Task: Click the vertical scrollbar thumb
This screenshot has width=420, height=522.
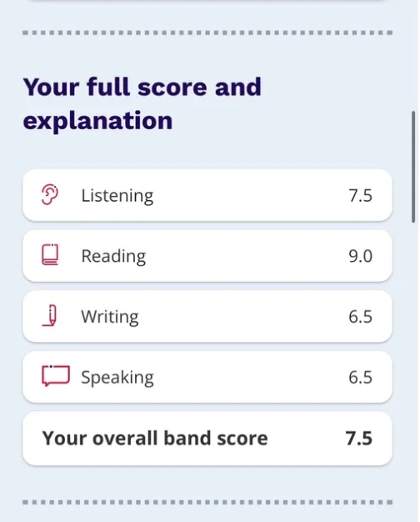Action: (413, 167)
